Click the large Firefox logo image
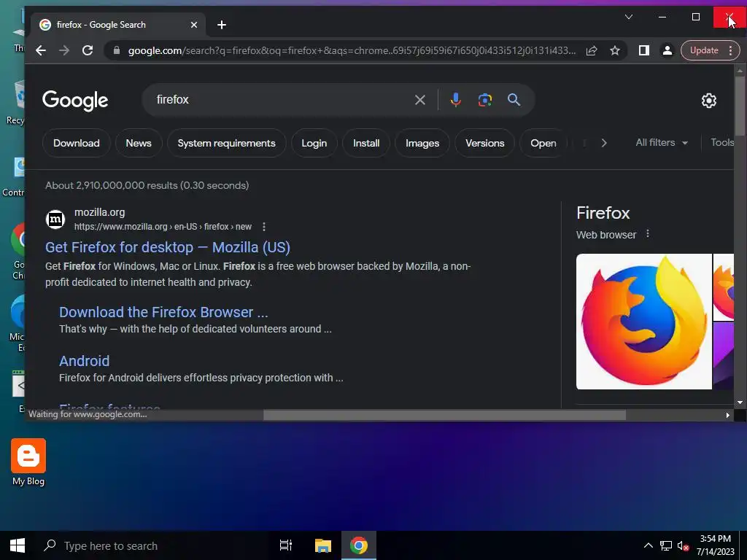 pos(644,322)
